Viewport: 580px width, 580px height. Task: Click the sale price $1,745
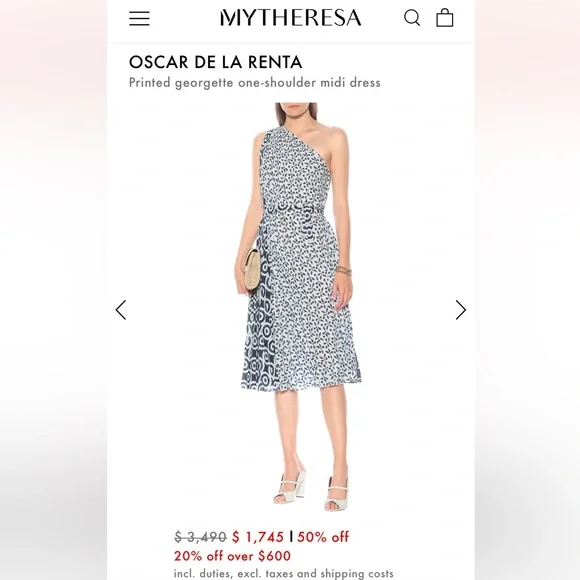click(x=258, y=537)
